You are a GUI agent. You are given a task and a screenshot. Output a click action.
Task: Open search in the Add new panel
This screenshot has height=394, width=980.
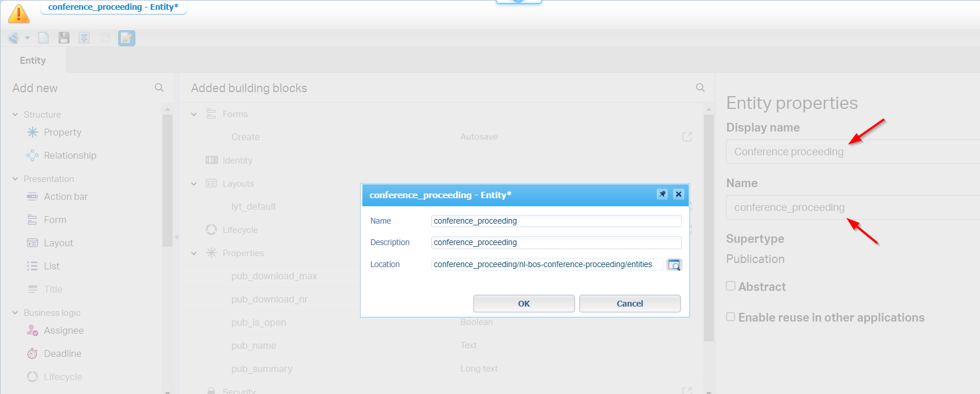click(159, 87)
